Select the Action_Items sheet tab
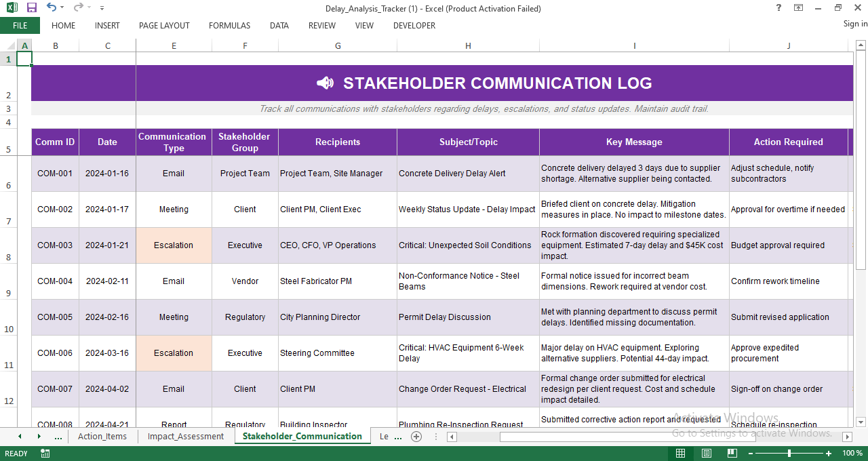868x461 pixels. 102,437
